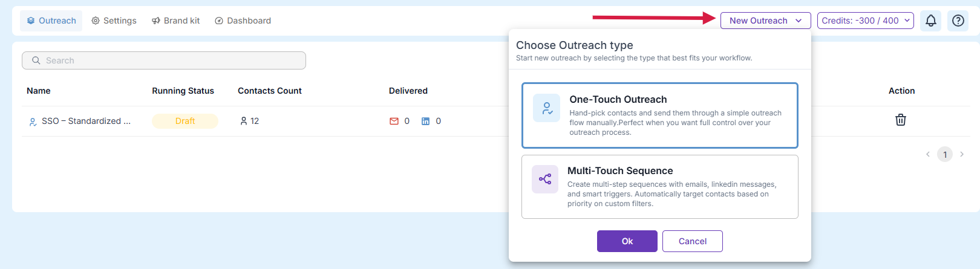Screen dimensions: 980x269
Task: Select the Multi-Touch Sequence option card
Action: coord(659,187)
